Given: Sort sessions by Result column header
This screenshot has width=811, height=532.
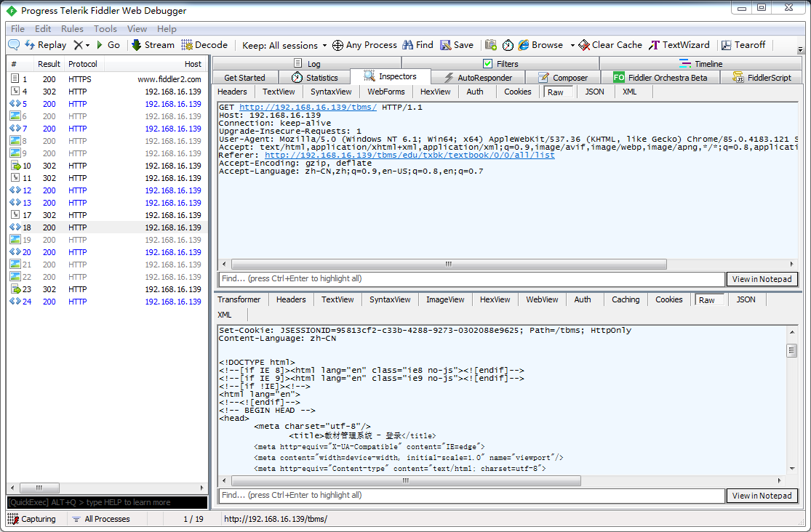Looking at the screenshot, I should 49,64.
